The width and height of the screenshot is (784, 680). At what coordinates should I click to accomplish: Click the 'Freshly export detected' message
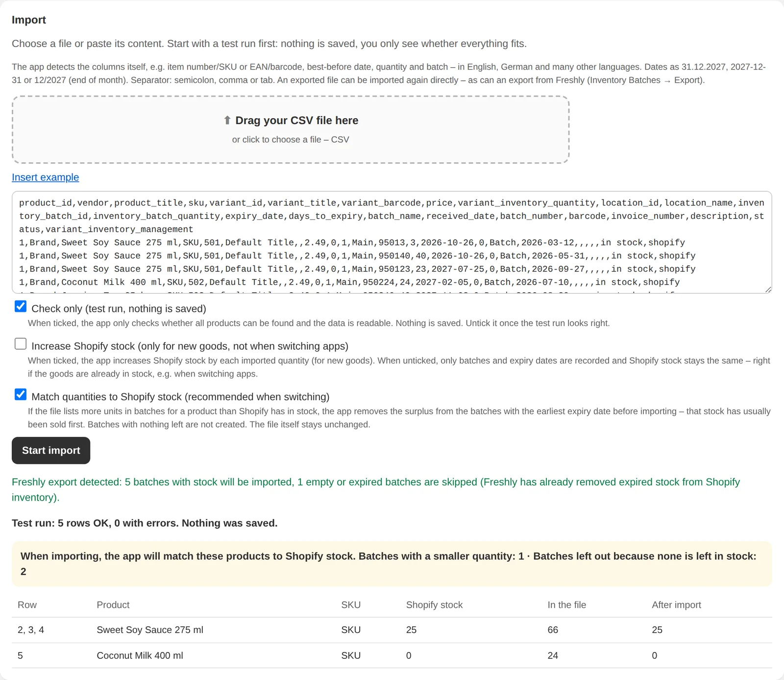(x=376, y=489)
